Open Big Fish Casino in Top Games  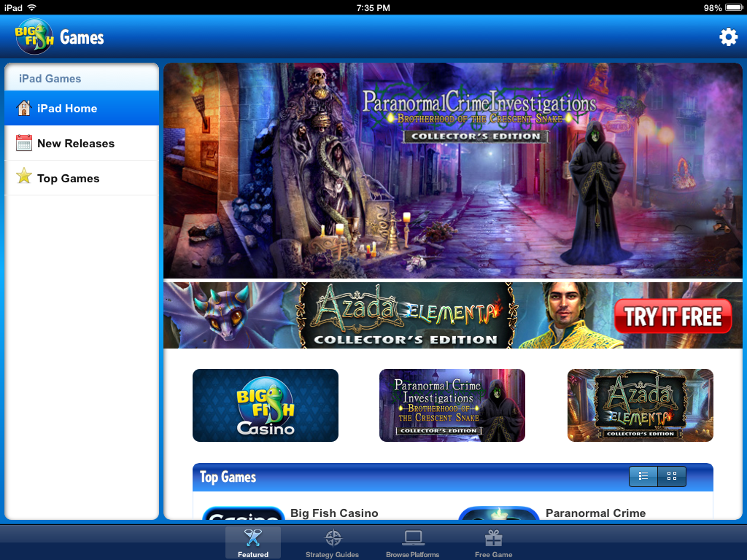pos(290,513)
